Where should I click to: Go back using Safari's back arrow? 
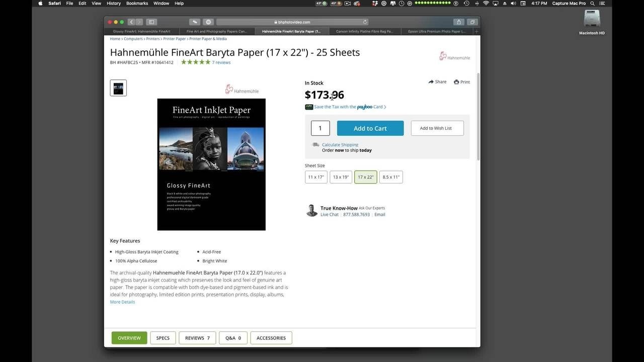[131, 22]
